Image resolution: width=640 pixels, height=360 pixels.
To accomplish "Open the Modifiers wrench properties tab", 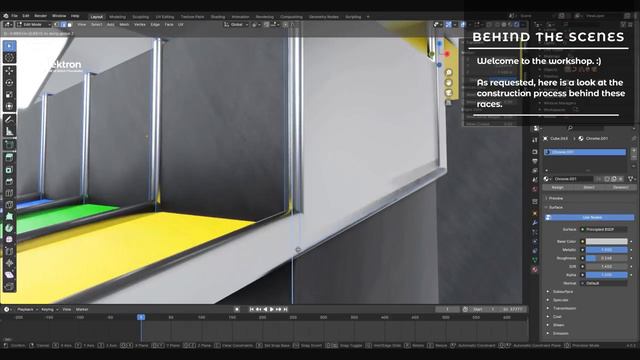I will [535, 223].
